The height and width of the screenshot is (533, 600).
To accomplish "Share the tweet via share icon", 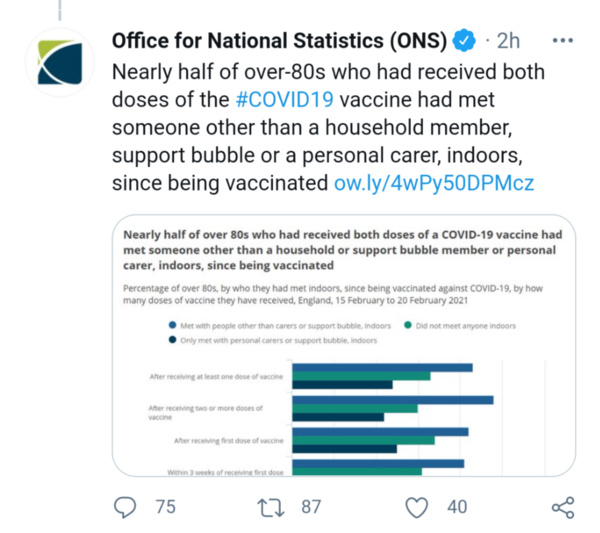I will [x=563, y=507].
